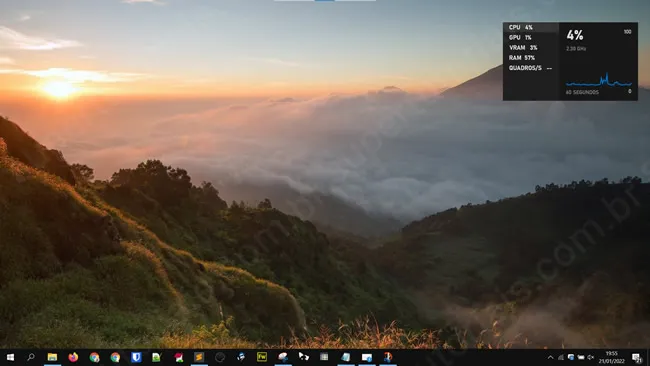
Task: Open muted volume tray icon
Action: click(591, 357)
